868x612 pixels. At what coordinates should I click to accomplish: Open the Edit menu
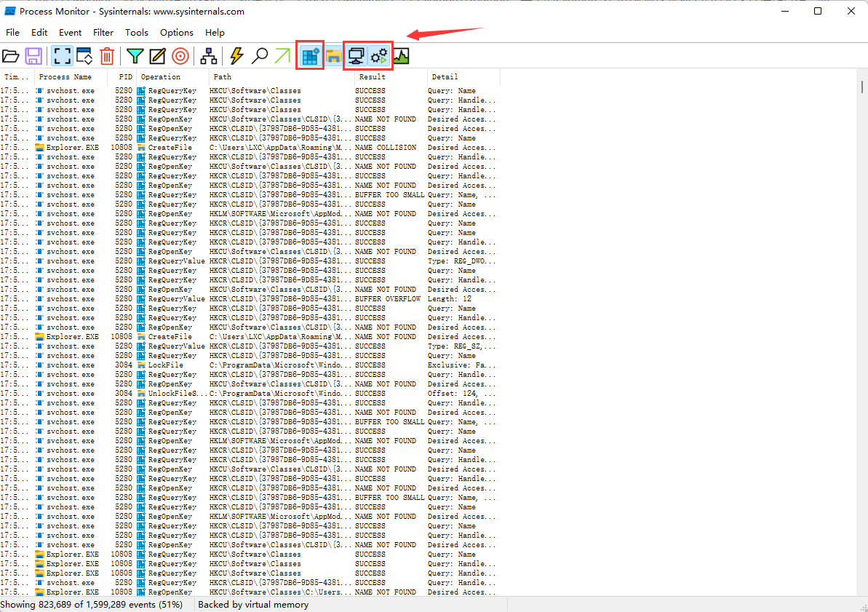[x=39, y=33]
